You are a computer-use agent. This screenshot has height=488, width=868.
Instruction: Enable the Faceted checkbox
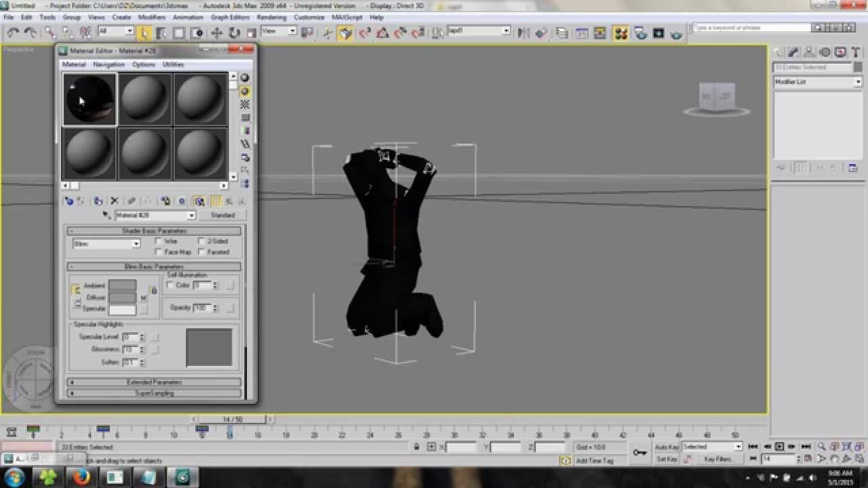201,251
